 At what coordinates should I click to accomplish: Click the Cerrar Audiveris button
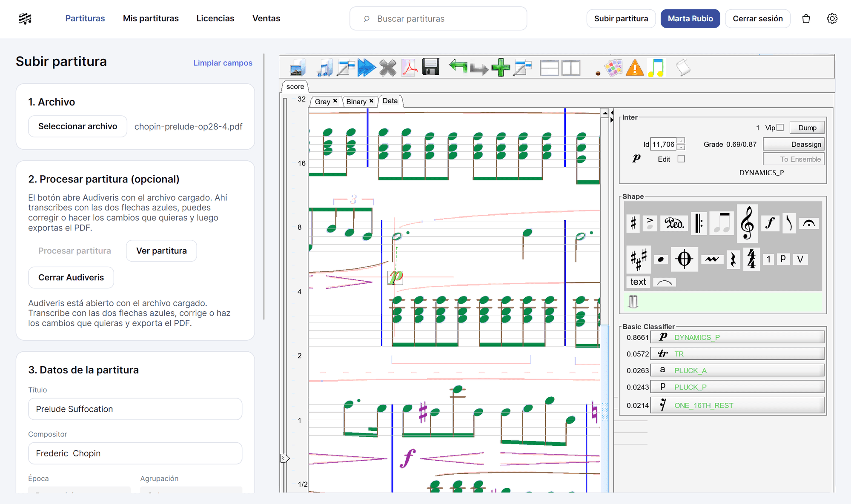point(71,278)
